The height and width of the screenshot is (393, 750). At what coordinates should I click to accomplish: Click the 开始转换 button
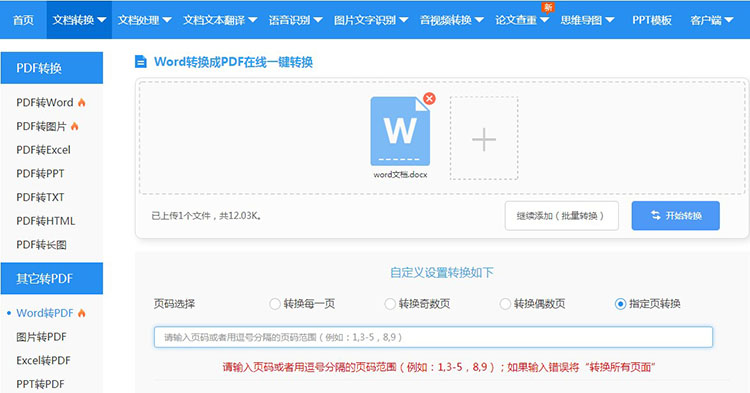[x=675, y=216]
